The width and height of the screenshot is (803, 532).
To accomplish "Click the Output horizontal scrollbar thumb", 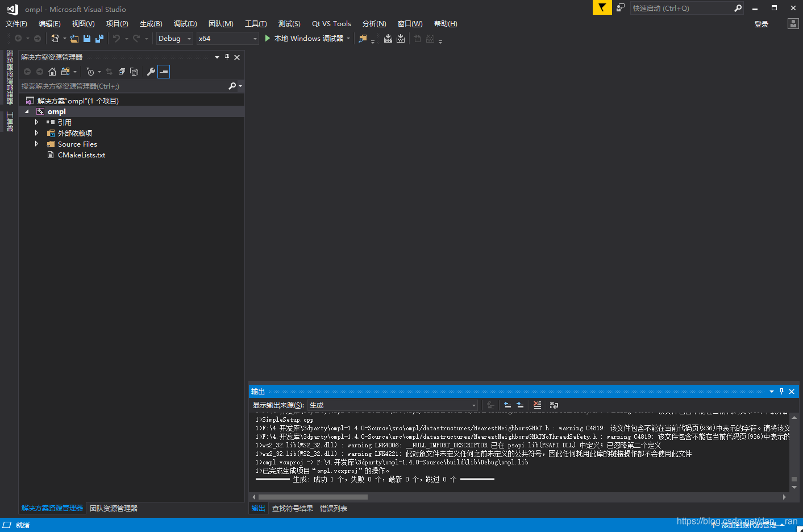I will tap(313, 497).
